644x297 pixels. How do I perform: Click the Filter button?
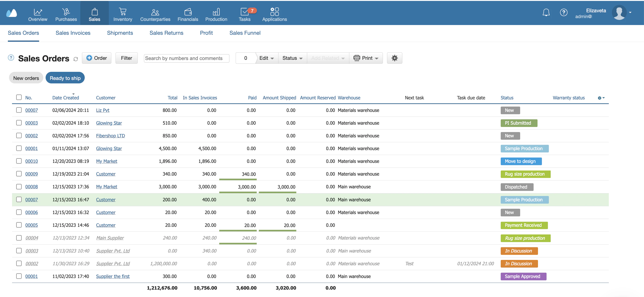126,58
